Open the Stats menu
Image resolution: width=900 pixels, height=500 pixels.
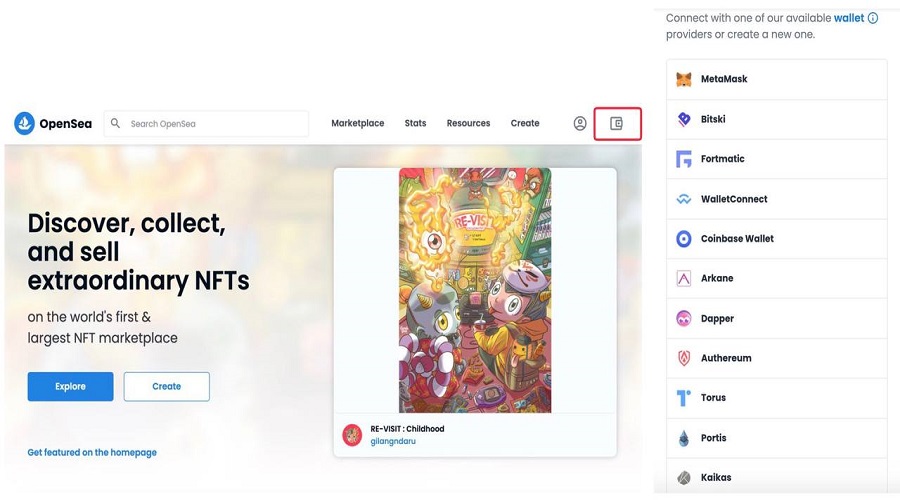(416, 123)
